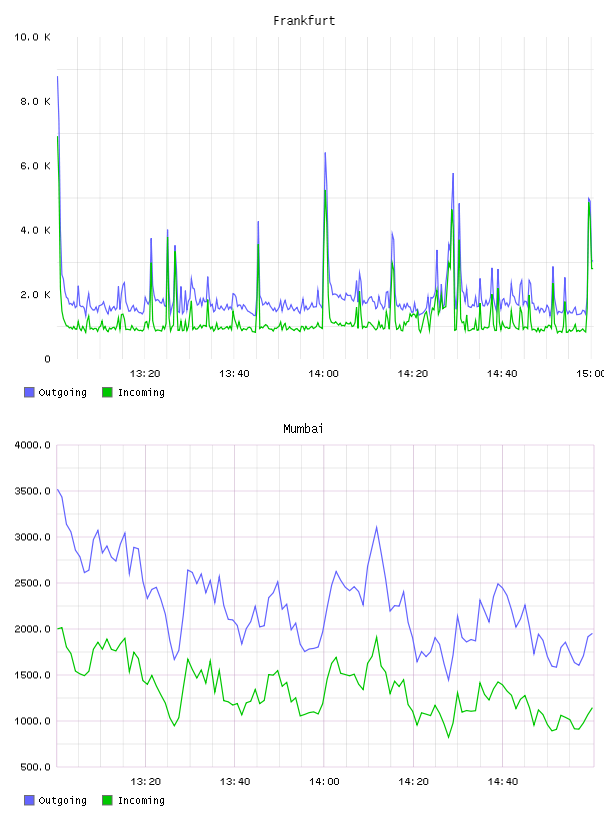
Task: Click the Frankfurt Outgoing blue legend swatch
Action: (29, 392)
